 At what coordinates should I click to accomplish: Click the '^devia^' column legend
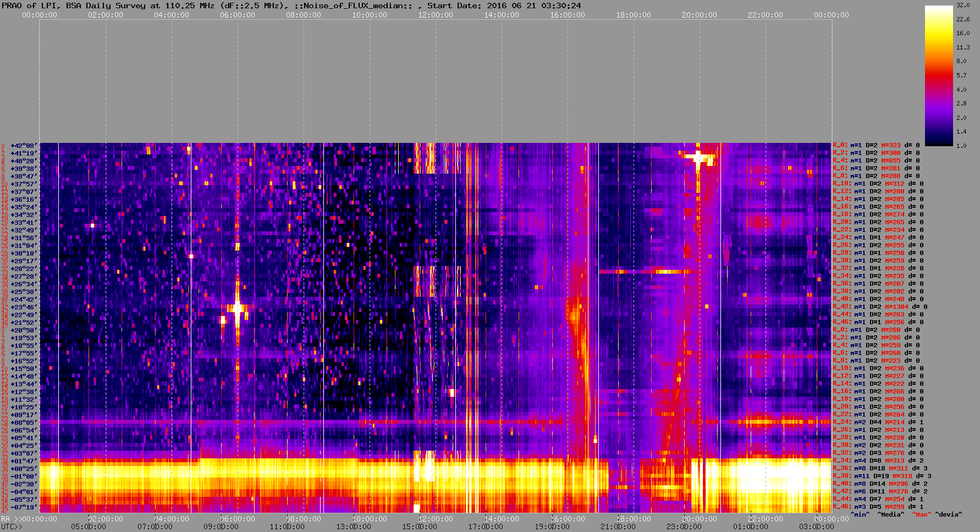(x=949, y=514)
